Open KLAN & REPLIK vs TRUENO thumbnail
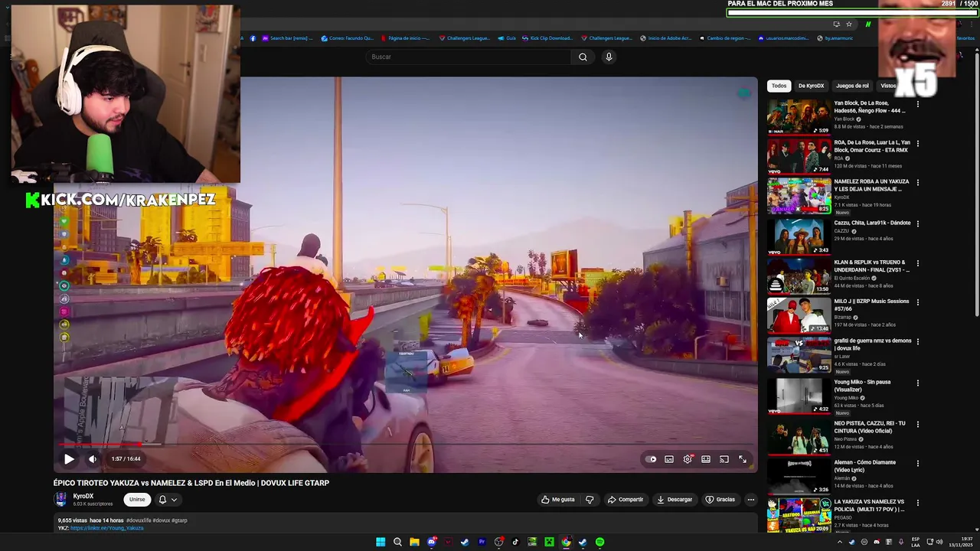 (799, 275)
